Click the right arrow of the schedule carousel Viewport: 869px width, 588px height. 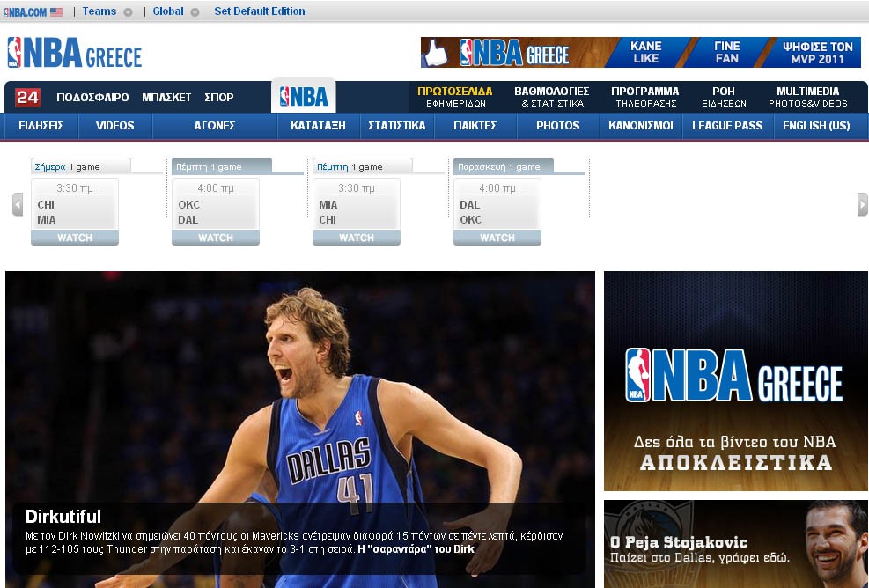[x=862, y=204]
